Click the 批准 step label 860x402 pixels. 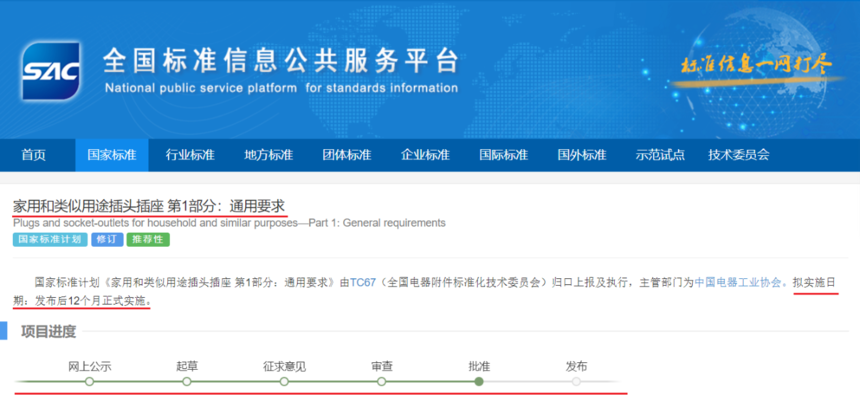(x=479, y=366)
